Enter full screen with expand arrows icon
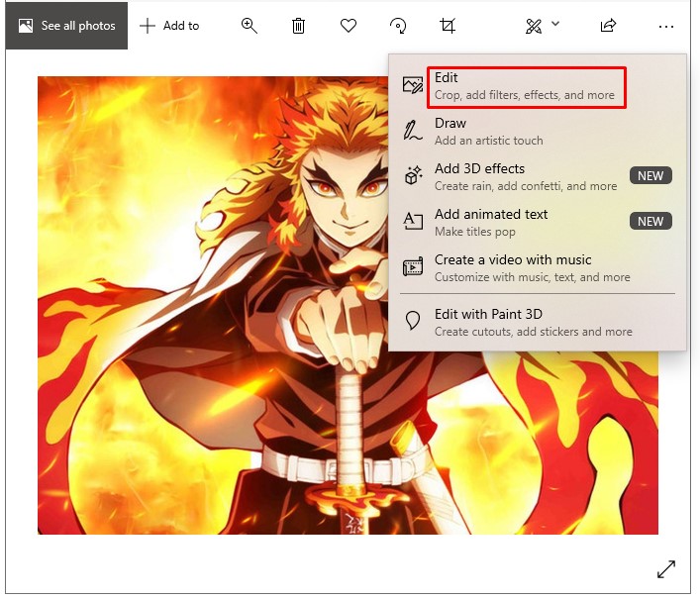Screen dimensions: 700x600 666,569
